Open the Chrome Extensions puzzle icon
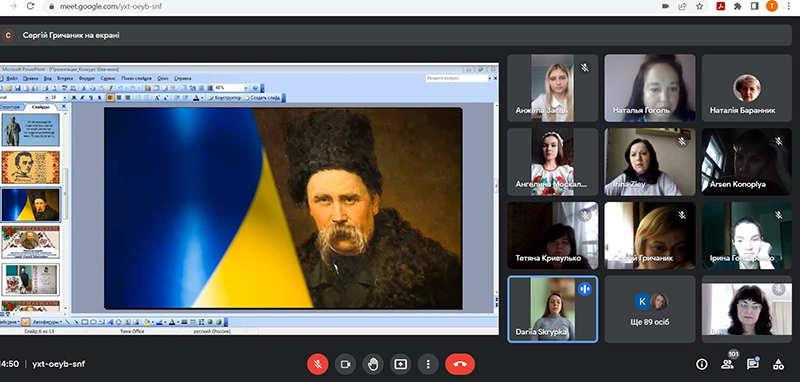800x382 pixels. coord(737,6)
